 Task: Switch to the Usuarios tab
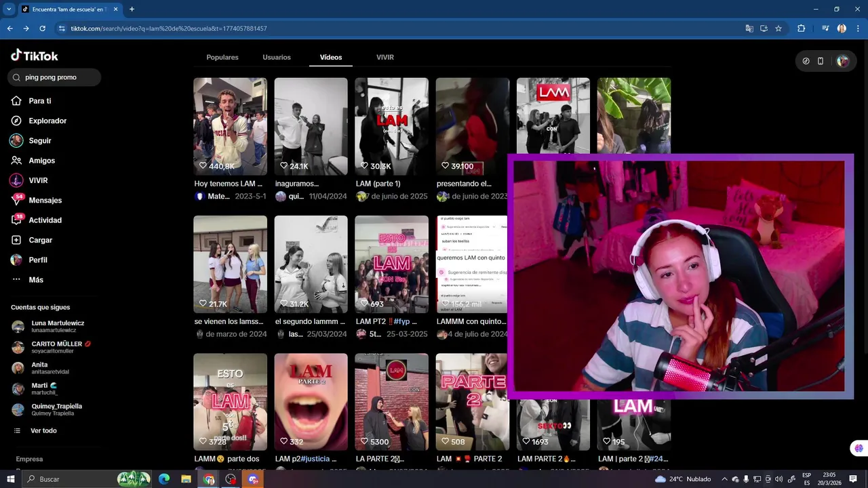tap(277, 58)
